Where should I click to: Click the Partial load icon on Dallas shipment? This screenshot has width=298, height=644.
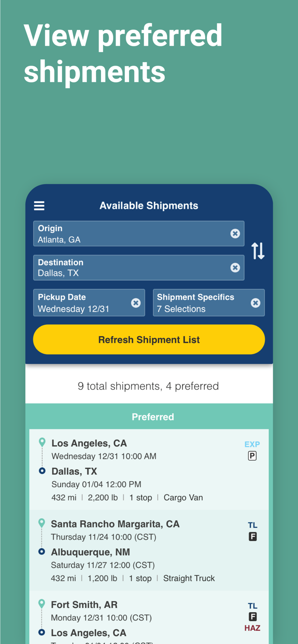pyautogui.click(x=252, y=456)
